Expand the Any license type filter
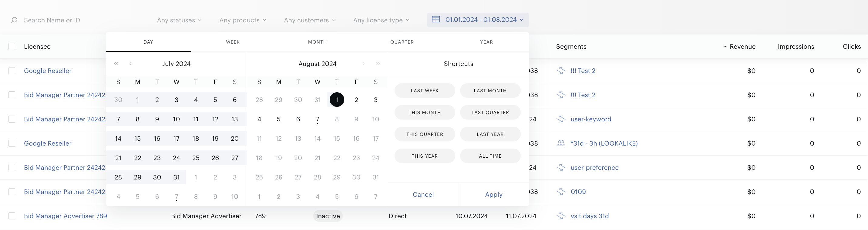This screenshot has height=230, width=868. click(382, 20)
